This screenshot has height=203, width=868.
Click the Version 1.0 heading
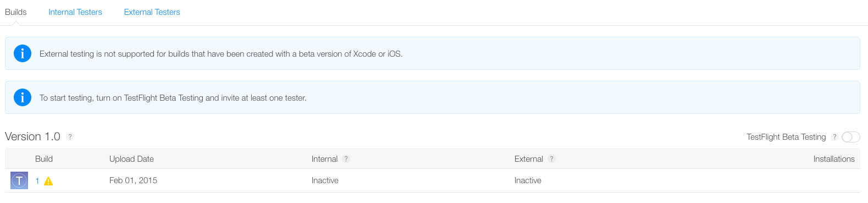[32, 136]
